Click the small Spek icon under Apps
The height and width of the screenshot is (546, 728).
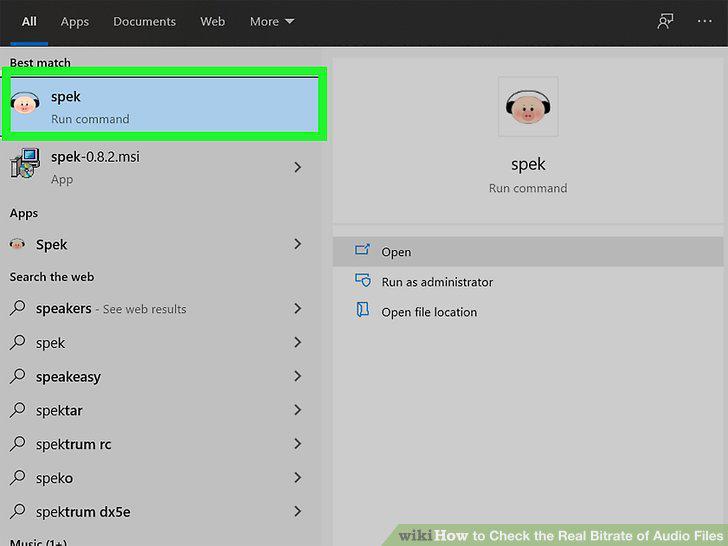pos(17,244)
